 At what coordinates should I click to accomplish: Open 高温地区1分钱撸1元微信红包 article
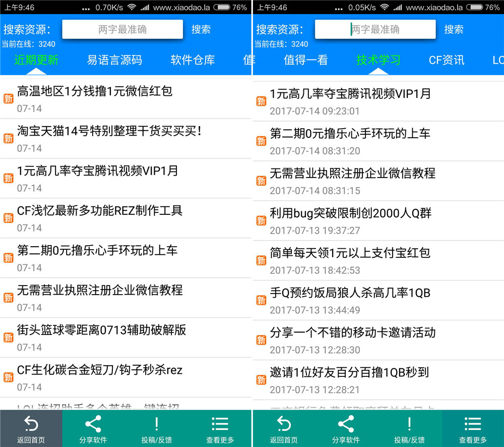pos(125,99)
